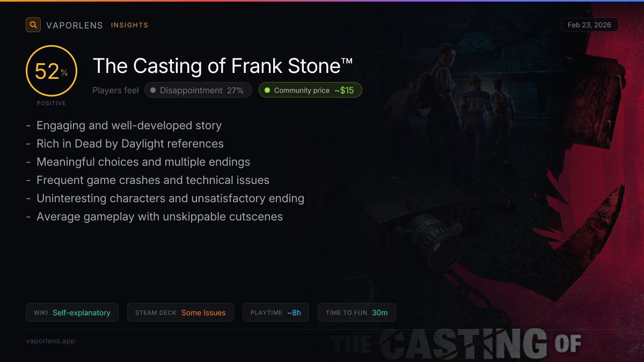
Task: Select The Casting of Frank Stone title
Action: (x=223, y=67)
